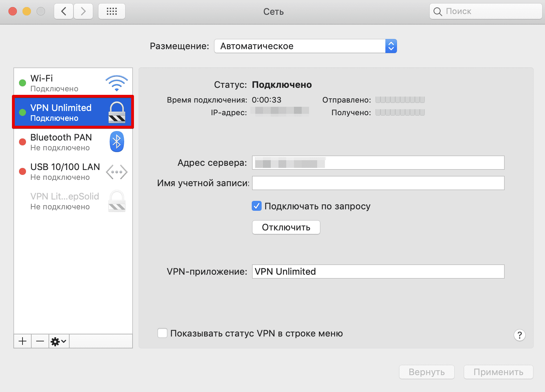Disable the Подключать по запросу checkbox
This screenshot has height=392, width=545.
coord(256,206)
